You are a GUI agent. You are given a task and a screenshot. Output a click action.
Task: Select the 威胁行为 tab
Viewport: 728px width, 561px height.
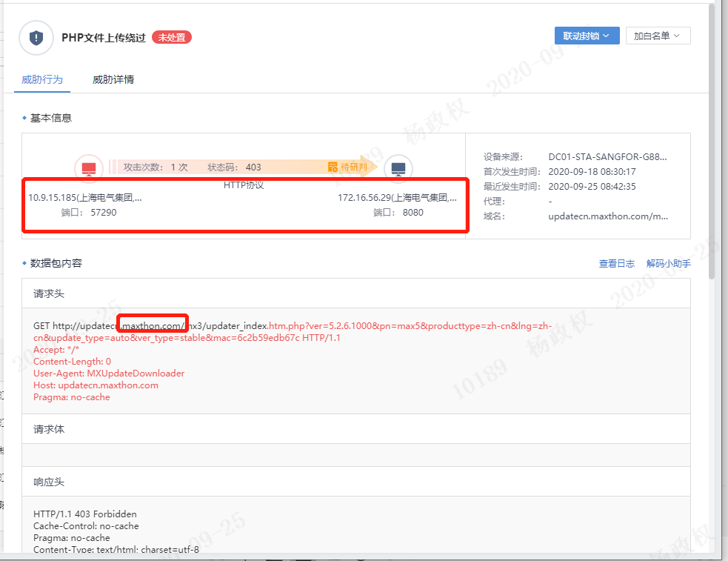(41, 79)
